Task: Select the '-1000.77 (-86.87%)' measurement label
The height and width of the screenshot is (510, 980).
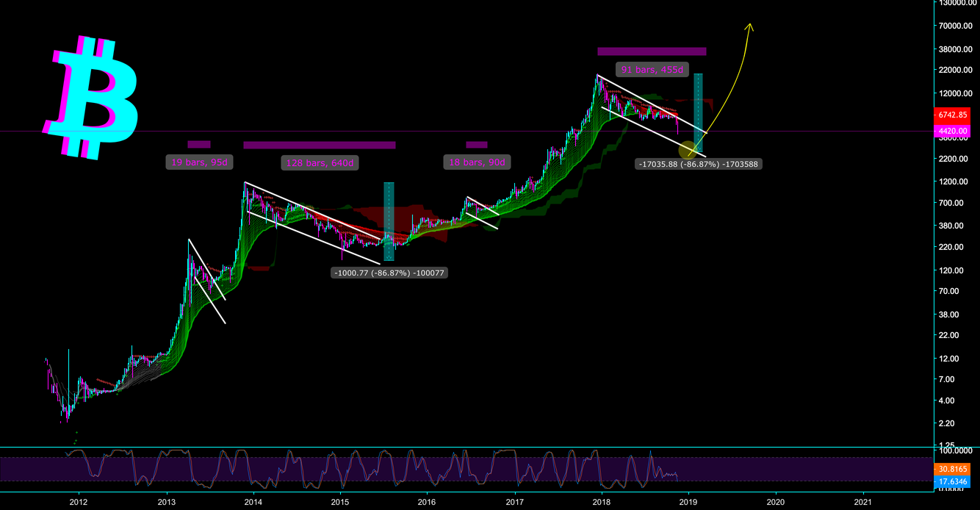Action: point(390,272)
